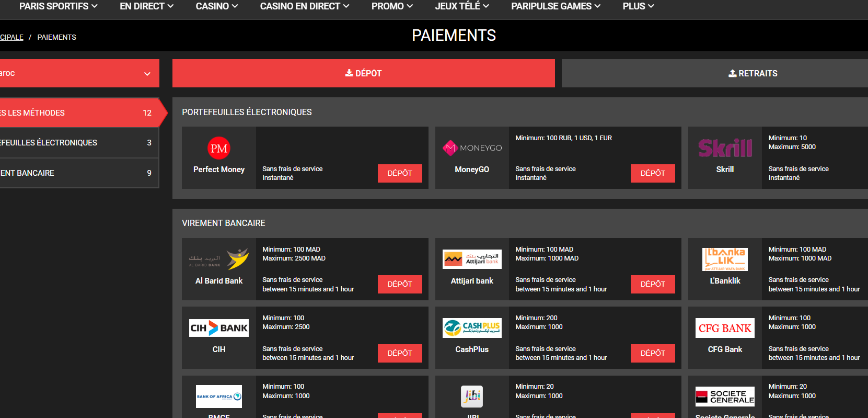Open the Promo menu
The width and height of the screenshot is (868, 418).
[x=392, y=6]
